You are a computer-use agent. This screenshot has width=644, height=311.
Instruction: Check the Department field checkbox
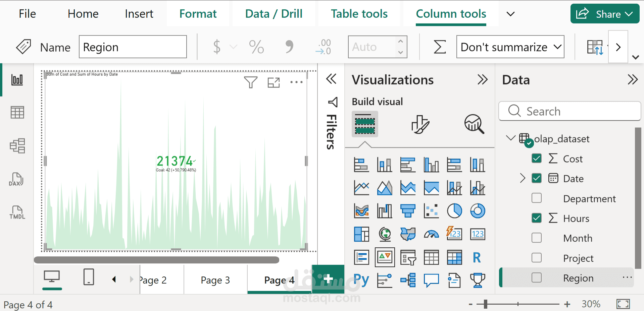click(x=536, y=198)
